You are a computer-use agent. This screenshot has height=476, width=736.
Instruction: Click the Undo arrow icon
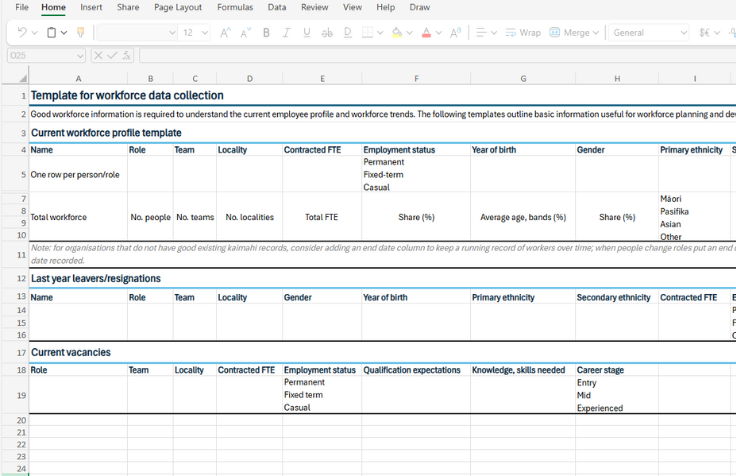(21, 33)
